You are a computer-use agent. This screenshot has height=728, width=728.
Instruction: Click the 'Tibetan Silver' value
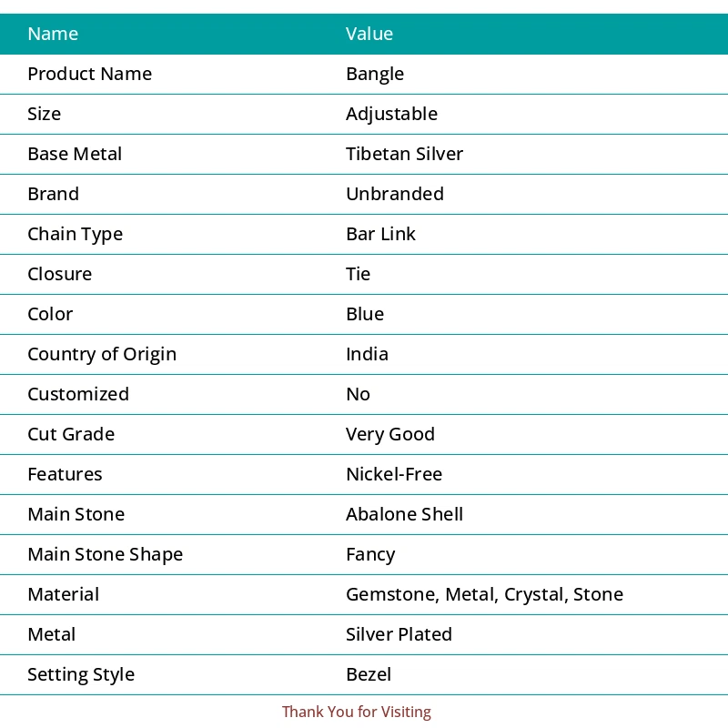[x=404, y=155]
